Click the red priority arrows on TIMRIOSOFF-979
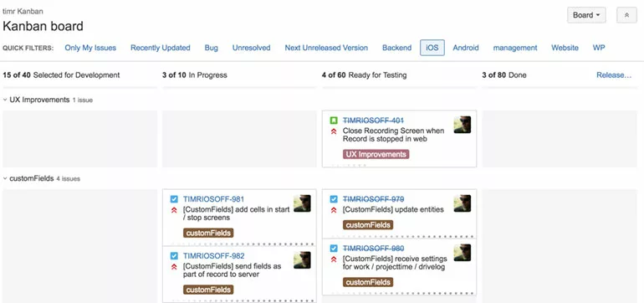This screenshot has width=644, height=303. tap(334, 210)
